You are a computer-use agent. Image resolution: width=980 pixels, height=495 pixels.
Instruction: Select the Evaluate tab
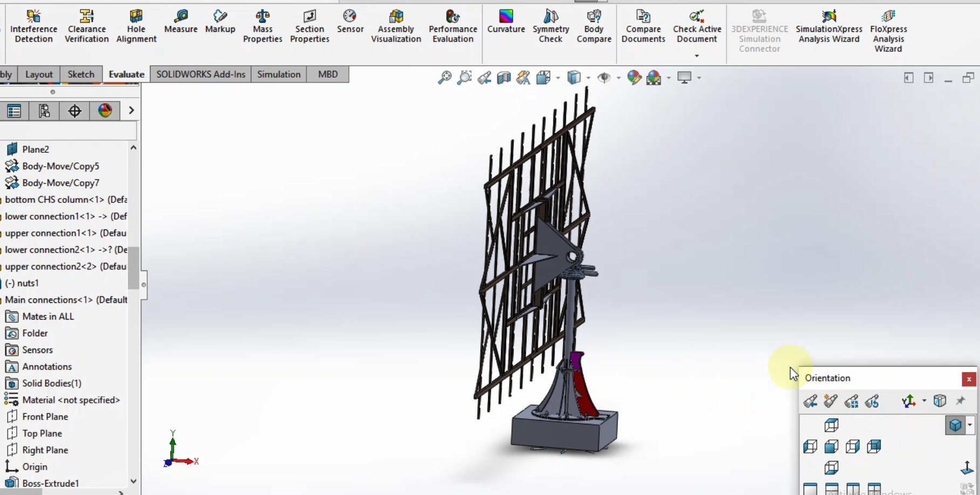[x=127, y=74]
